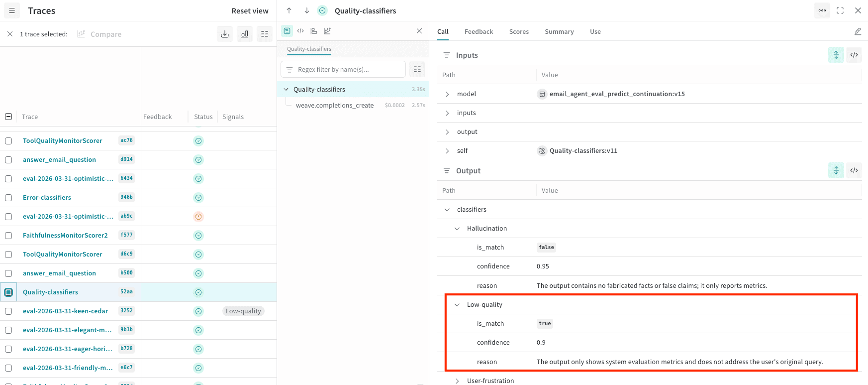Viewport: 868px width, 385px height.
Task: Open the metrics chart icon
Action: pyautogui.click(x=245, y=34)
